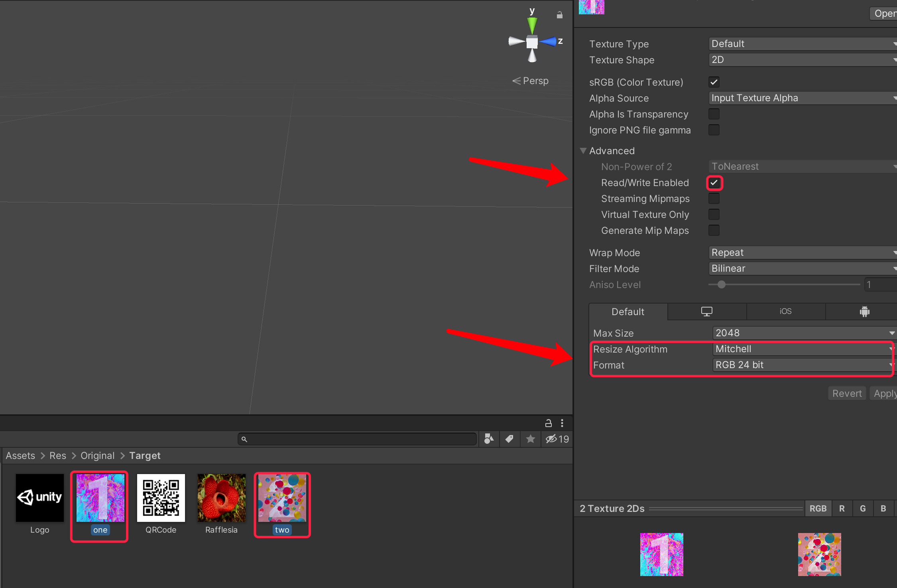Uncheck Read/Write Enabled checkbox
This screenshot has width=897, height=588.
[714, 183]
